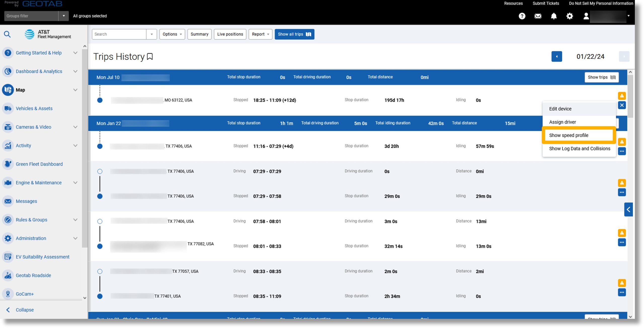This screenshot has width=644, height=328.
Task: Go to previous date with left arrow
Action: [x=556, y=56]
